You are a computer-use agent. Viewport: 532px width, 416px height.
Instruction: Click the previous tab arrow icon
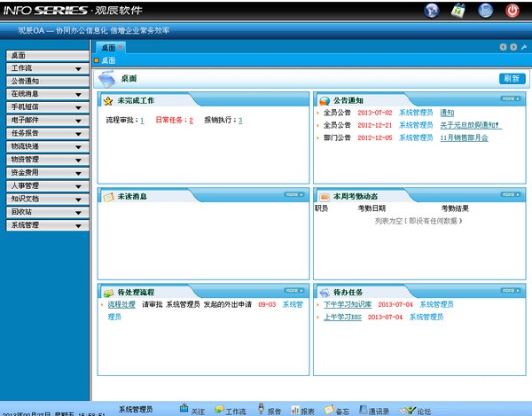pyautogui.click(x=503, y=47)
